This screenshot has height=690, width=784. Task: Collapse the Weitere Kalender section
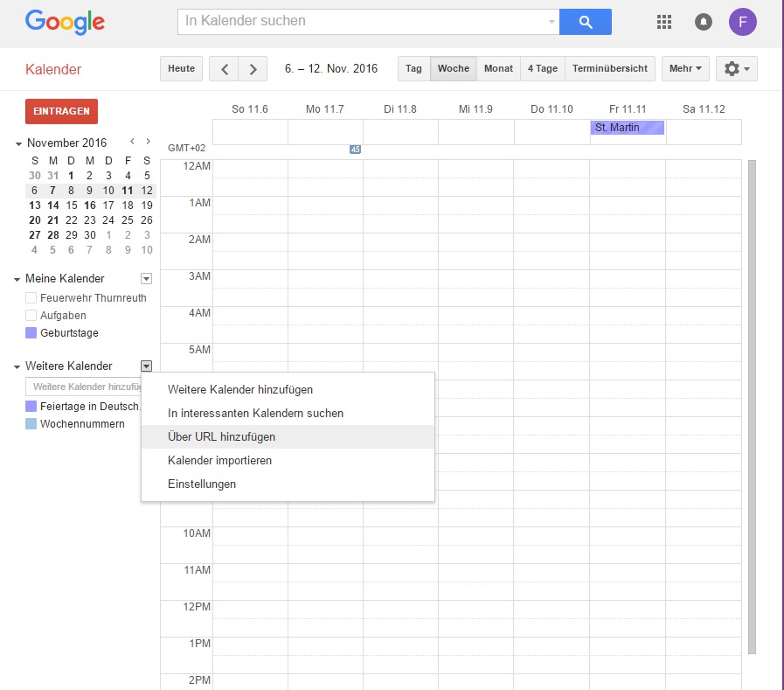(x=17, y=366)
